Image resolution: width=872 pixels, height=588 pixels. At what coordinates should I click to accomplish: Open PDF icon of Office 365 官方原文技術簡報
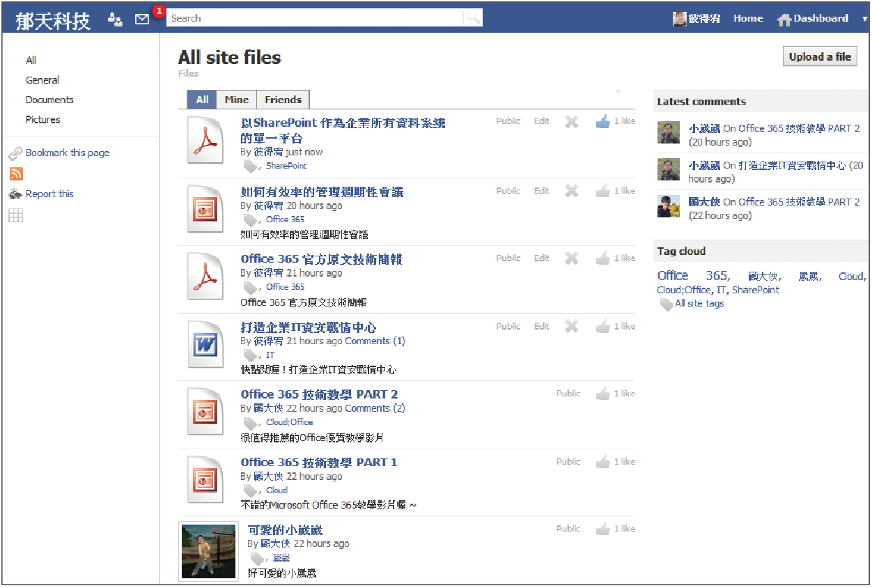coord(205,276)
